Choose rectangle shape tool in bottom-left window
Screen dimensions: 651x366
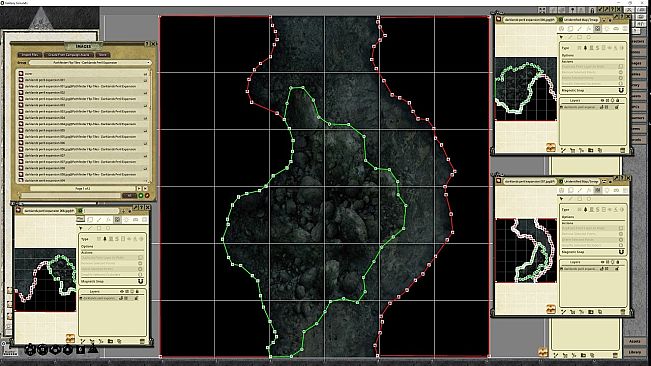(x=99, y=228)
